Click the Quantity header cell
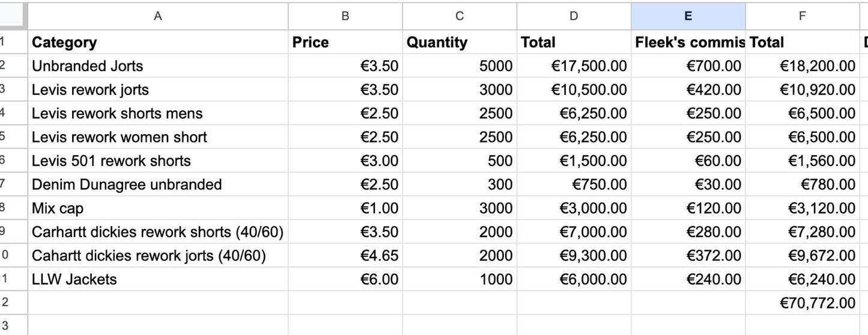The image size is (868, 335). point(460,42)
